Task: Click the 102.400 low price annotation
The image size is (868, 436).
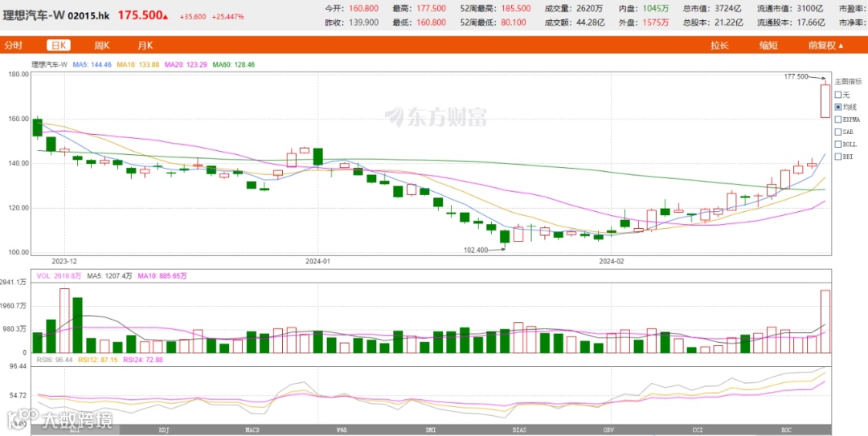Action: (476, 250)
